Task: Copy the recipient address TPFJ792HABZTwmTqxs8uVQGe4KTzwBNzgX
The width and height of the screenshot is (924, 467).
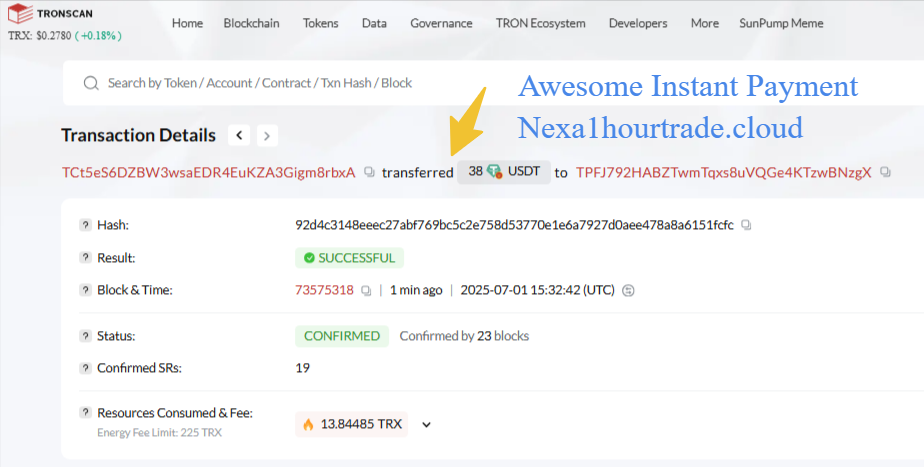Action: [x=885, y=172]
